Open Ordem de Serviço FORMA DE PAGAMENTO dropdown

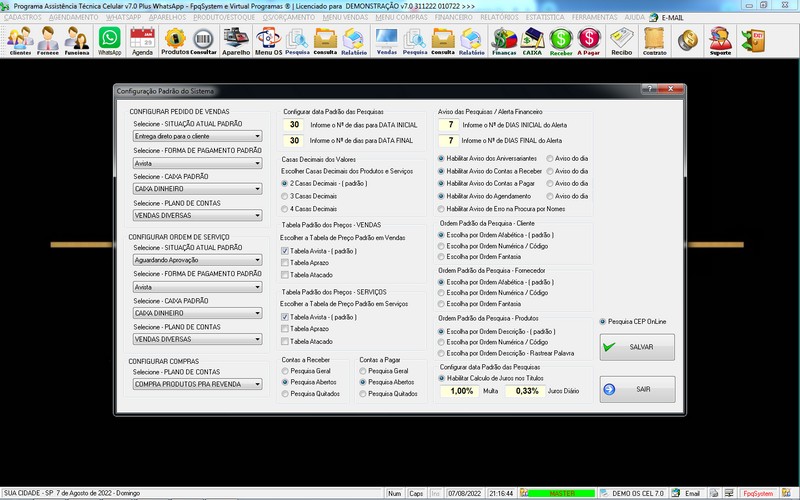pos(197,287)
